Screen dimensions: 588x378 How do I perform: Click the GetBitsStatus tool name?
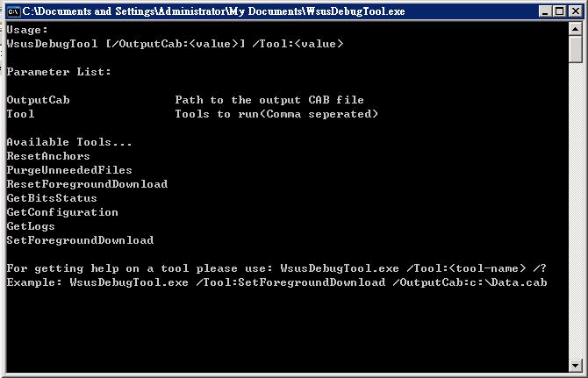[52, 198]
